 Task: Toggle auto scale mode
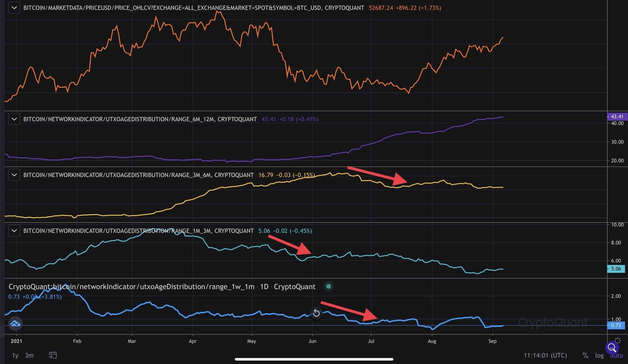(616, 355)
